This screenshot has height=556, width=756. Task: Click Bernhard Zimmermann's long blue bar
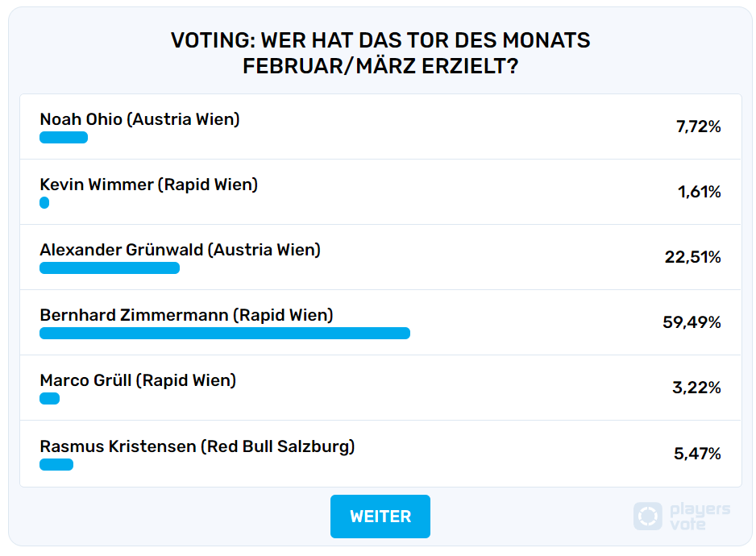[x=225, y=334]
